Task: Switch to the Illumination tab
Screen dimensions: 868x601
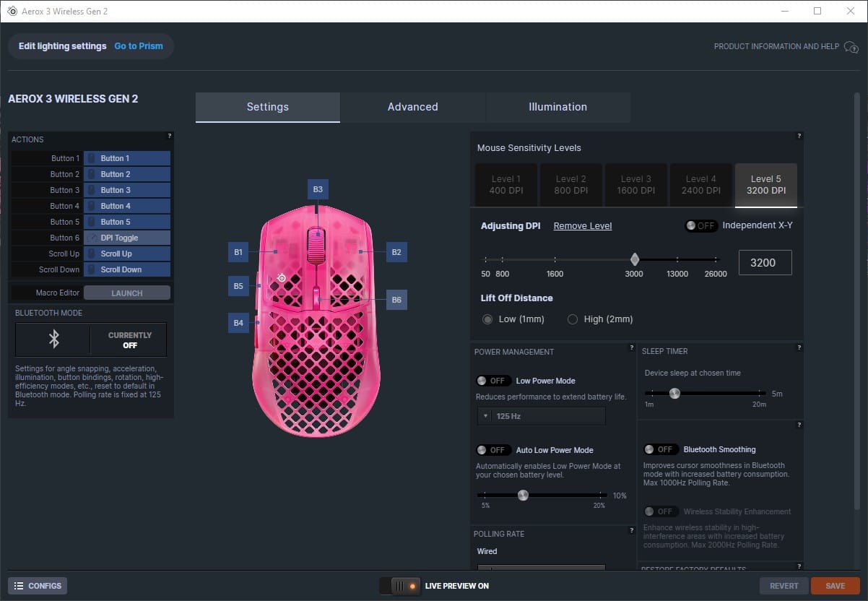Action: [x=558, y=107]
